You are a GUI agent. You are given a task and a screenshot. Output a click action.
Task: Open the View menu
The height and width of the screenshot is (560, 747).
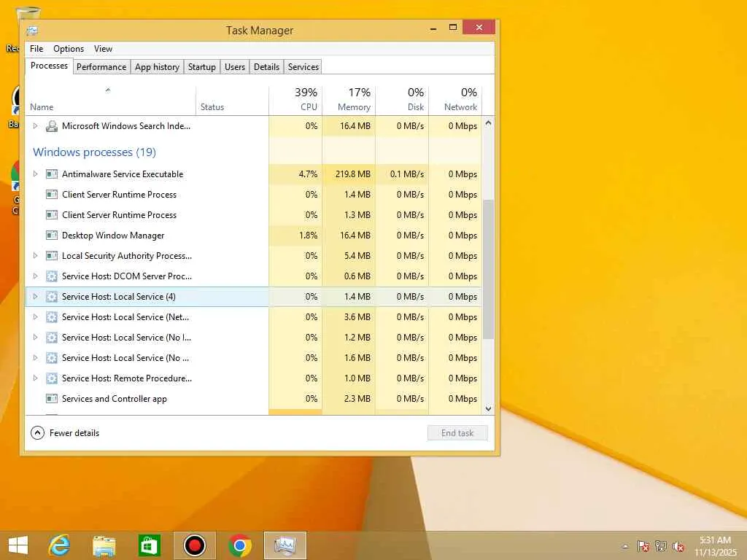tap(103, 49)
